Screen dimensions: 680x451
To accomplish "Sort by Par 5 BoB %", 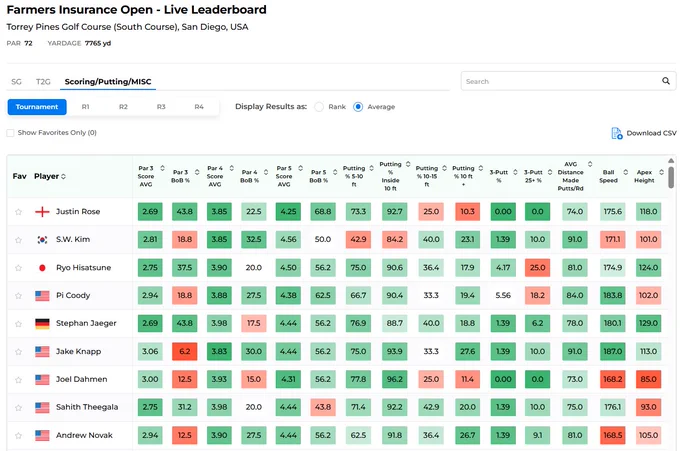I will coord(335,172).
